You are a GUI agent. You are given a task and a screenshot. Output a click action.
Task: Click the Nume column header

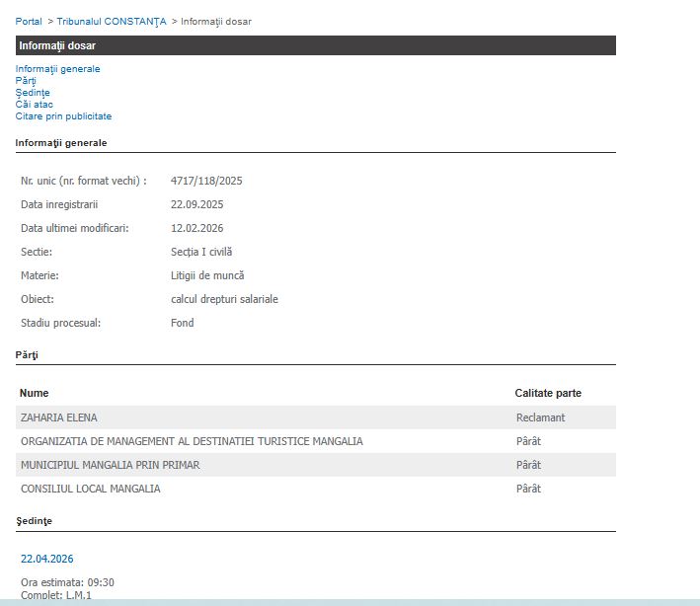tap(34, 393)
